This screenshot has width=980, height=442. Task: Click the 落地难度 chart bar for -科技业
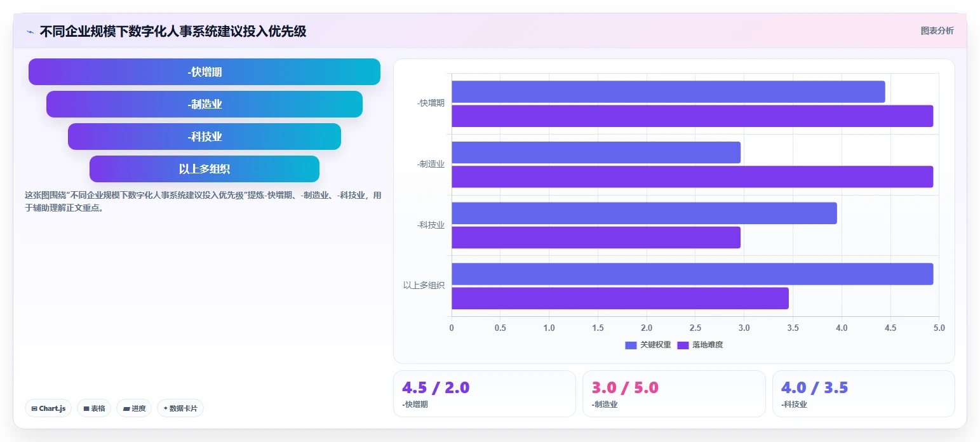(596, 238)
